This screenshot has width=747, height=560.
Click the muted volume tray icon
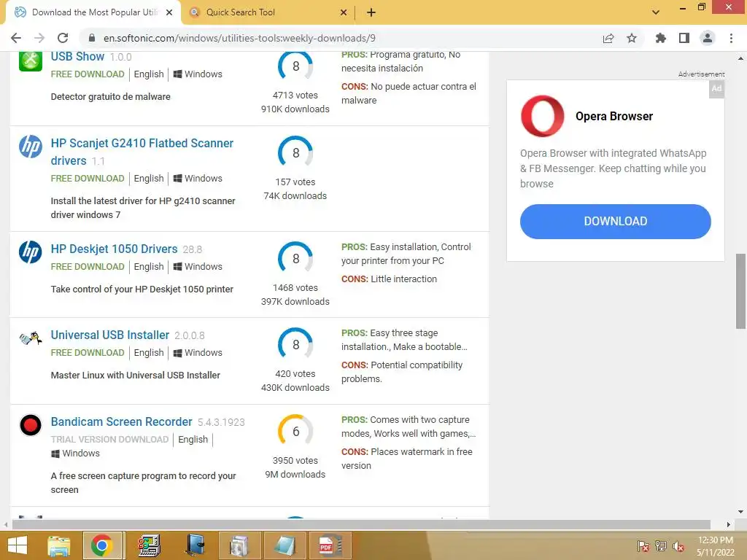point(678,546)
